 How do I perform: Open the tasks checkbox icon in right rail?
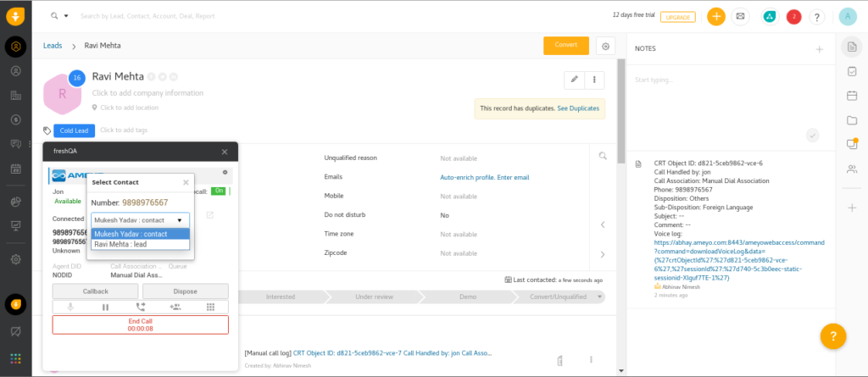click(852, 71)
